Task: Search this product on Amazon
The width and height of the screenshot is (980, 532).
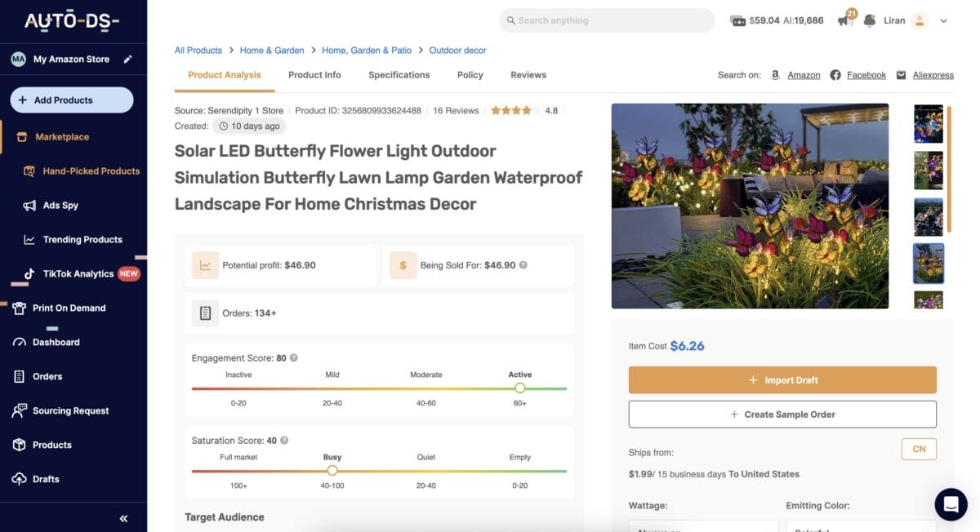Action: (x=804, y=74)
